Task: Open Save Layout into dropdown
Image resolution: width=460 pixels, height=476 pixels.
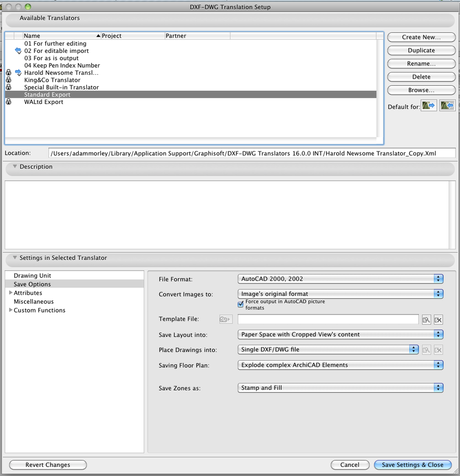Action: pos(340,334)
